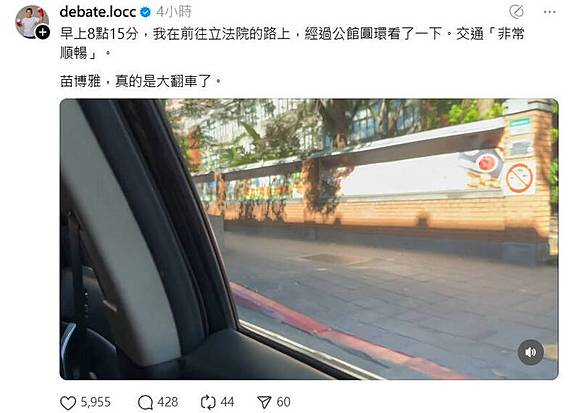
Task: Click the line mentioning 苗博雅
Action: tap(140, 81)
